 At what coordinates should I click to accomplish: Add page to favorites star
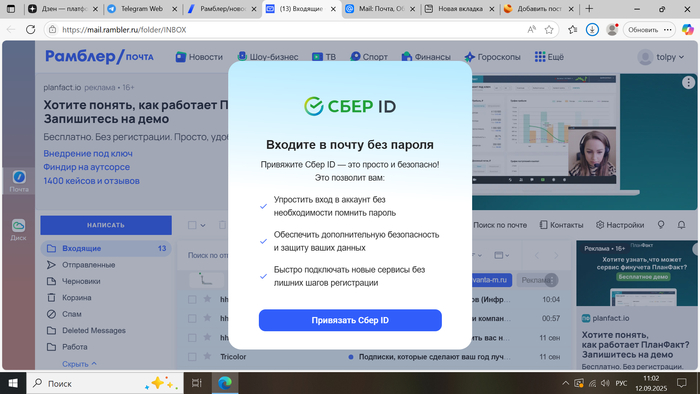coord(549,29)
